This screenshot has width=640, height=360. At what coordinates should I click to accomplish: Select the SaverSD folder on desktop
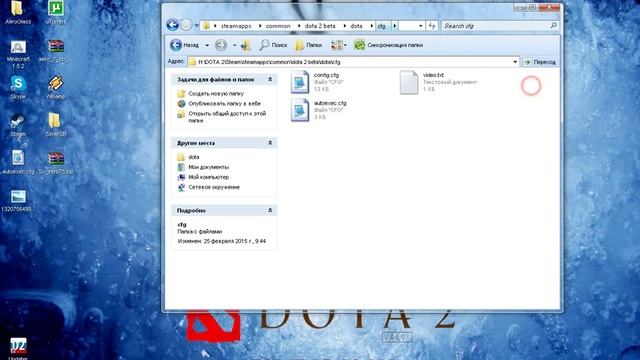click(x=56, y=125)
